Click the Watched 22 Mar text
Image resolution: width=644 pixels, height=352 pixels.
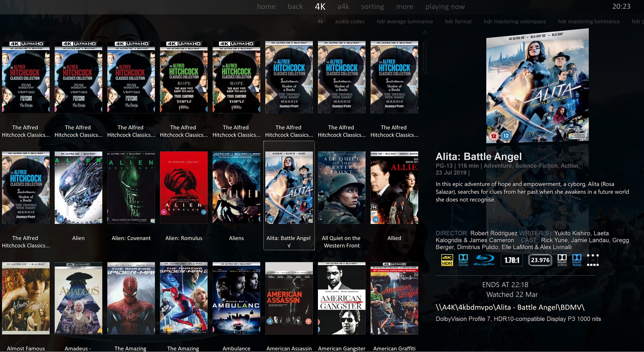(x=512, y=295)
